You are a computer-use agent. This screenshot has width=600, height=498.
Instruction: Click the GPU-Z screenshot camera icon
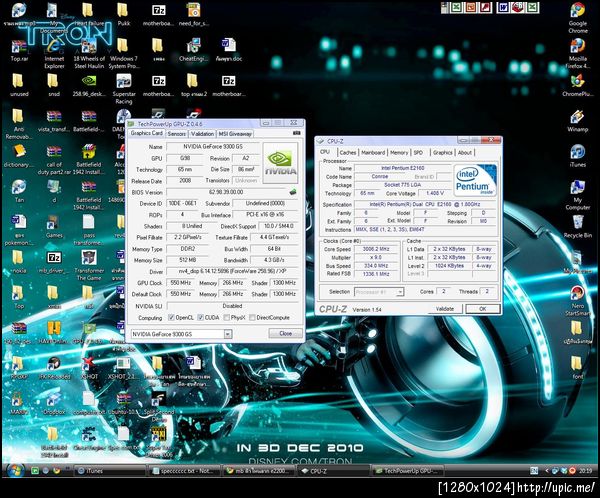coord(297,133)
